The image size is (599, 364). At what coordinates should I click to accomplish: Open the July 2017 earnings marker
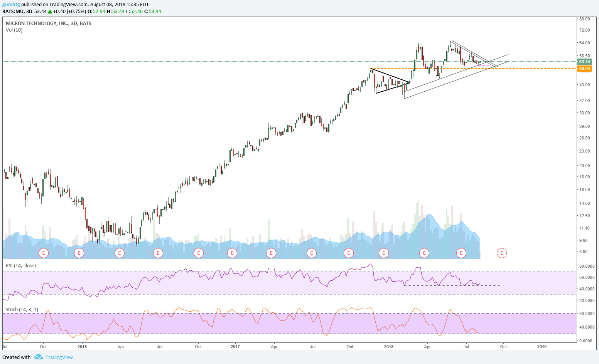click(311, 253)
